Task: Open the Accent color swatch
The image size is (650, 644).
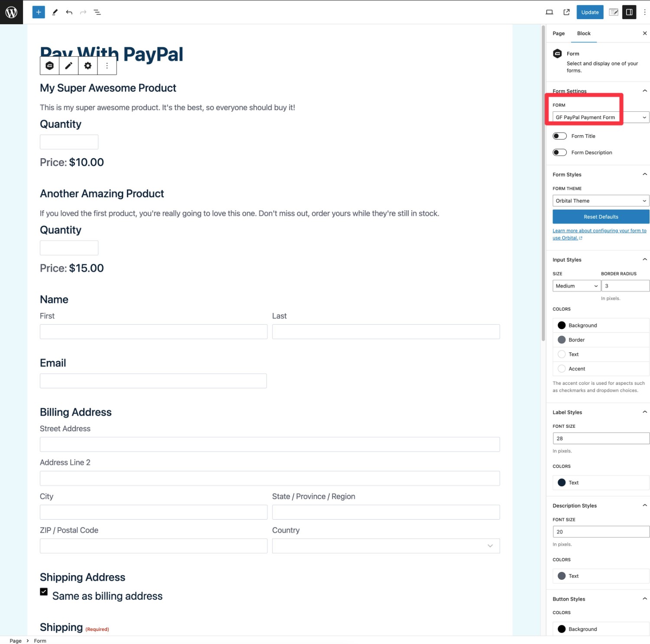Action: [x=601, y=369]
